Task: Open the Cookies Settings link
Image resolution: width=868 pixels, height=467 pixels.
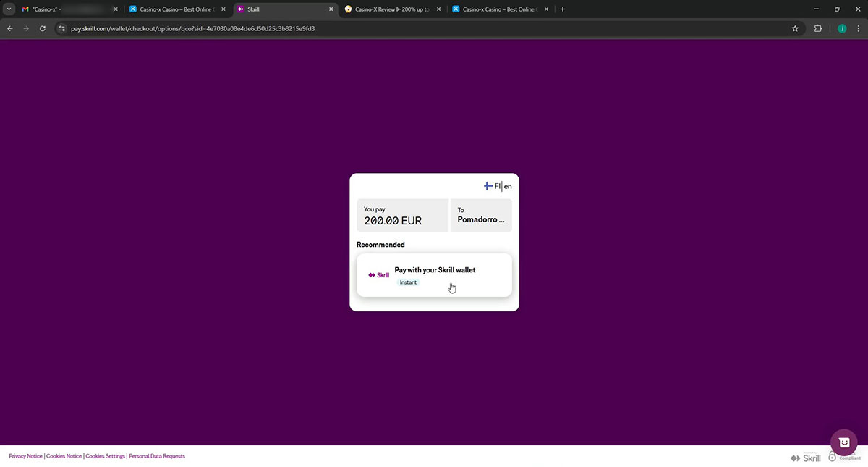Action: point(105,456)
